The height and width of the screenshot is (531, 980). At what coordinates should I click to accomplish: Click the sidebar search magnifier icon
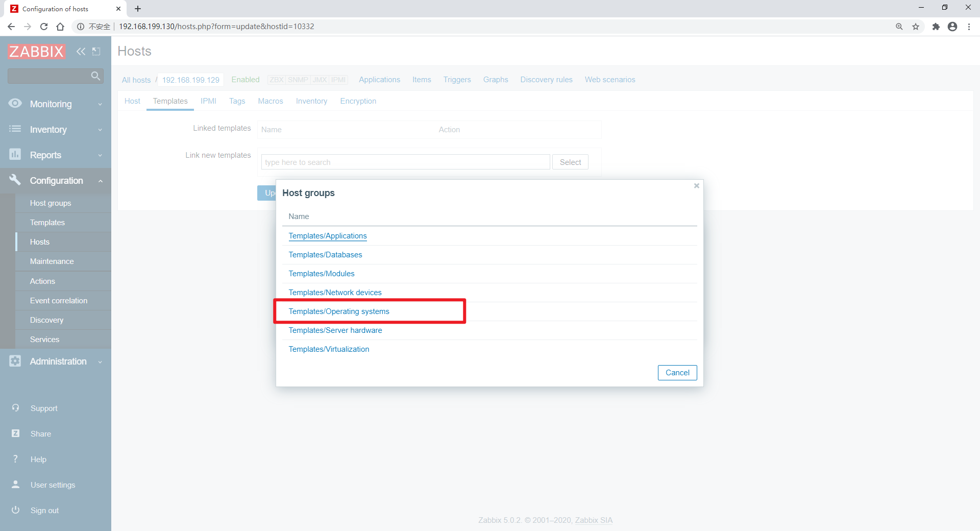[95, 76]
